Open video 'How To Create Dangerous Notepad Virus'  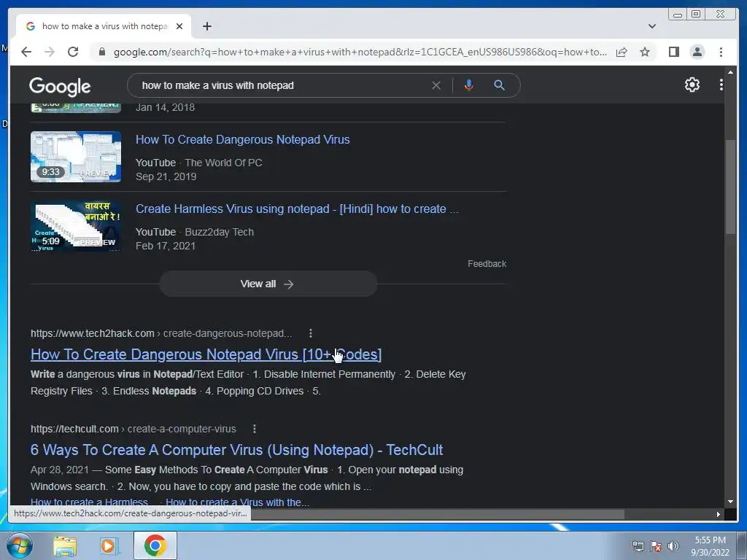point(242,139)
